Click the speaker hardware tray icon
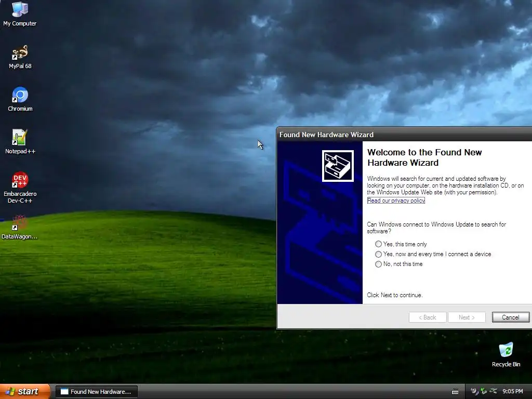The height and width of the screenshot is (399, 532). tap(474, 391)
